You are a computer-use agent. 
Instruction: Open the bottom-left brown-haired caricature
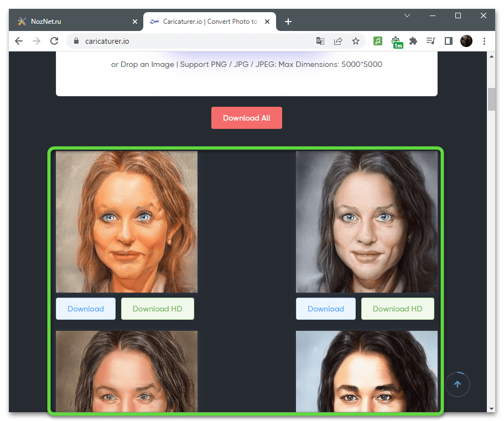click(127, 371)
